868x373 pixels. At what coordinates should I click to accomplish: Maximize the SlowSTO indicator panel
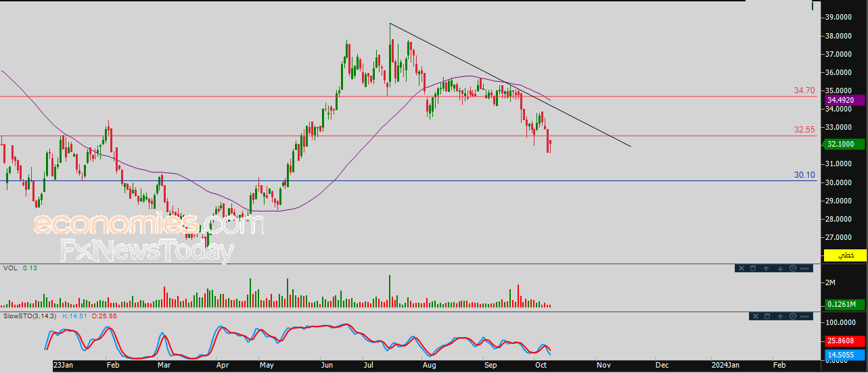pos(767,316)
